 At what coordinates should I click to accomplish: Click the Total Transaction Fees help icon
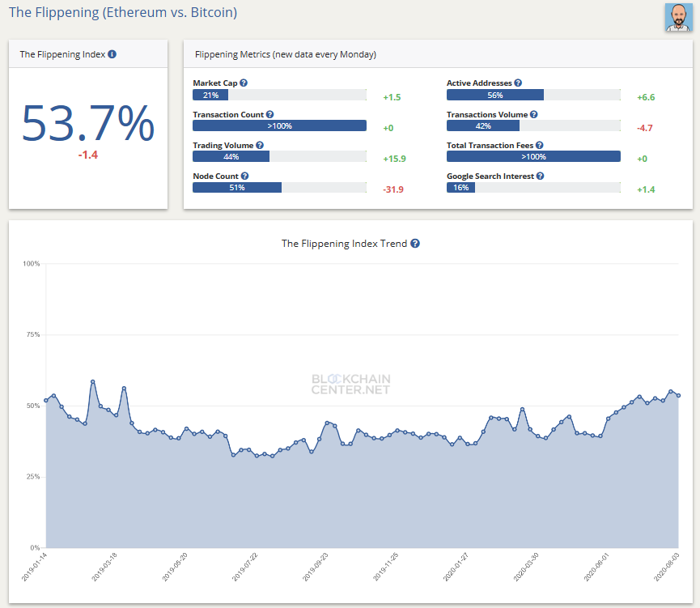(x=539, y=146)
